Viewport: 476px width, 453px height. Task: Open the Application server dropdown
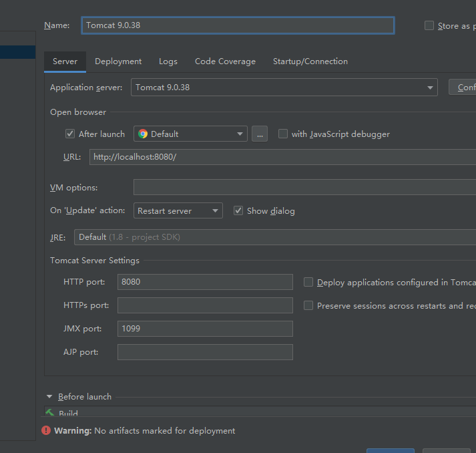tap(284, 88)
